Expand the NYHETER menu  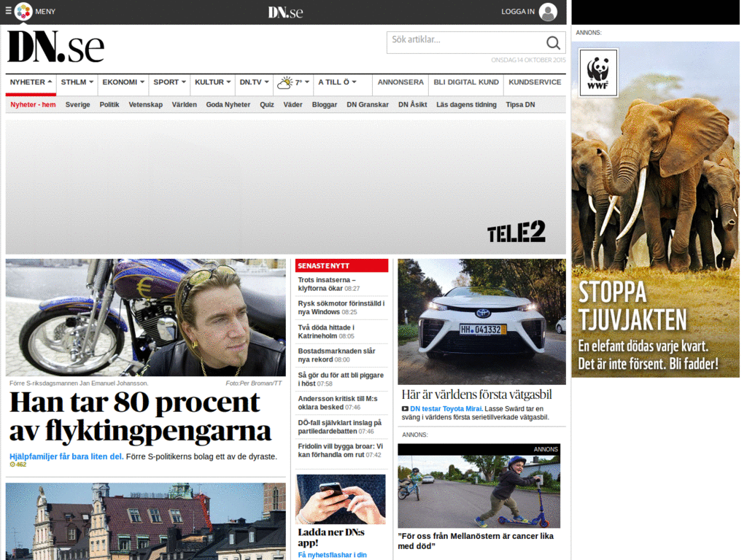31,82
